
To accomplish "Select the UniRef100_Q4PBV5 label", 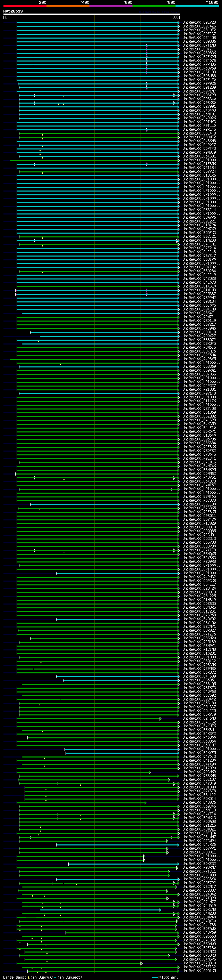I will point(199,359).
